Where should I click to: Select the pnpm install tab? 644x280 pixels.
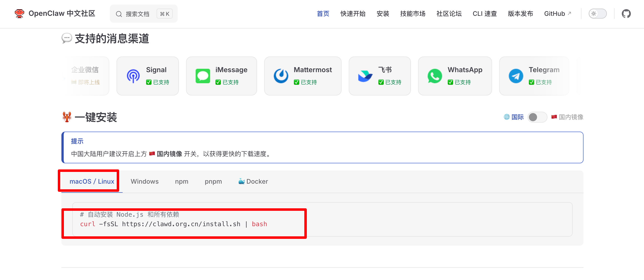[213, 181]
